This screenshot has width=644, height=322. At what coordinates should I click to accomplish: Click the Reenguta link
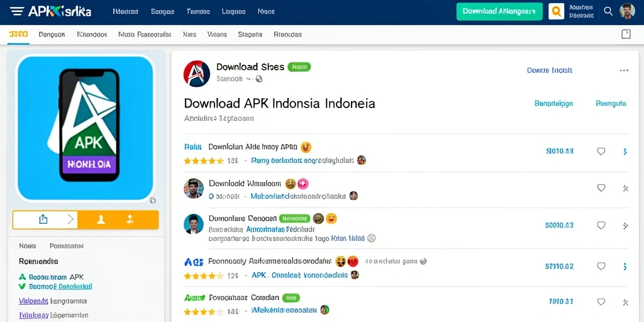click(611, 104)
